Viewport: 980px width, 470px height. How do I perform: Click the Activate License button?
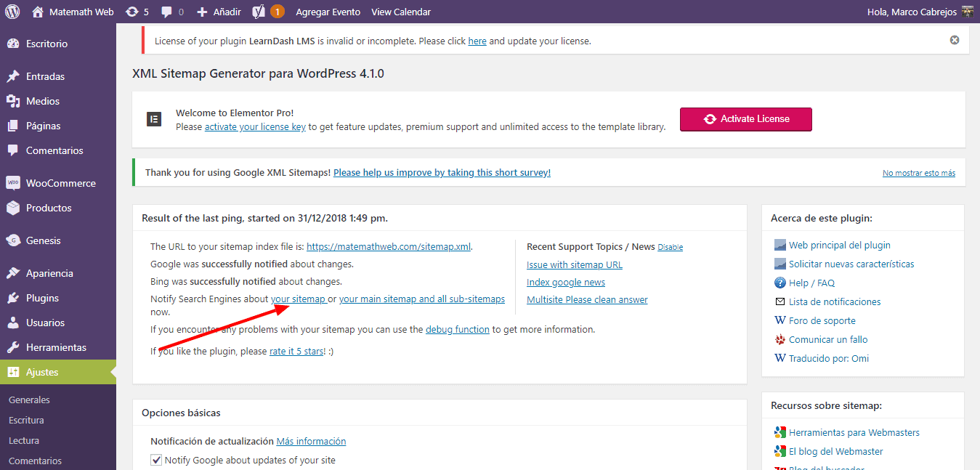coord(746,119)
